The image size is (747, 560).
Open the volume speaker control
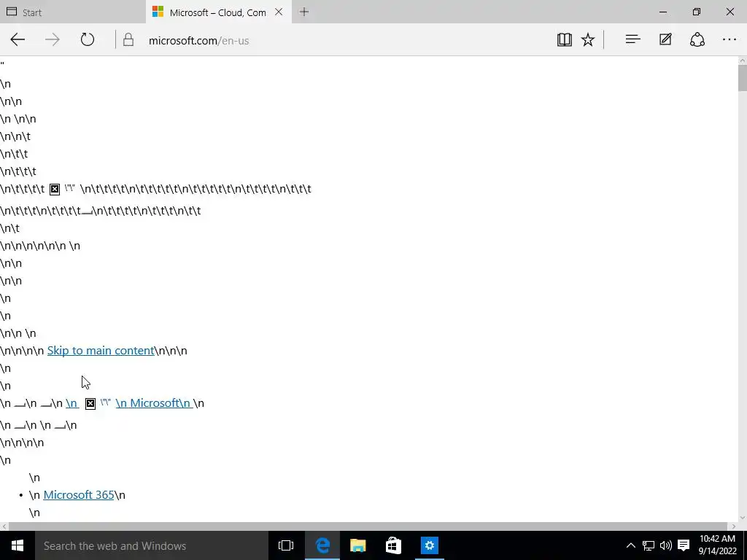point(665,545)
